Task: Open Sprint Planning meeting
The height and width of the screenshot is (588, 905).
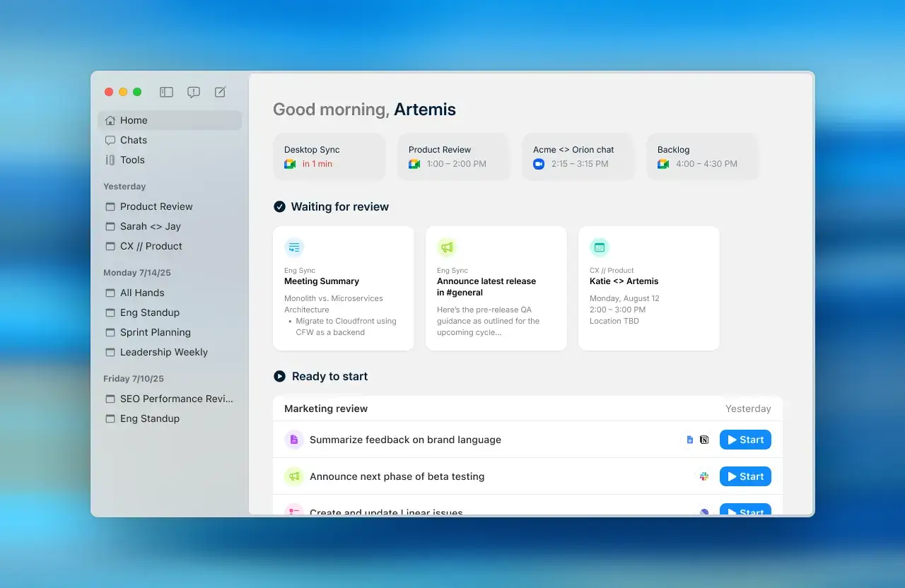Action: (170, 332)
